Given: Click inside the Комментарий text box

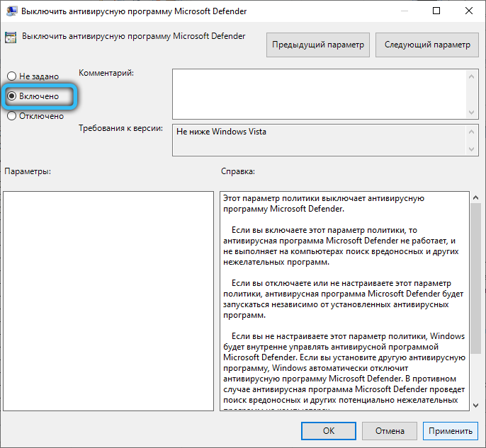Looking at the screenshot, I should tap(319, 93).
